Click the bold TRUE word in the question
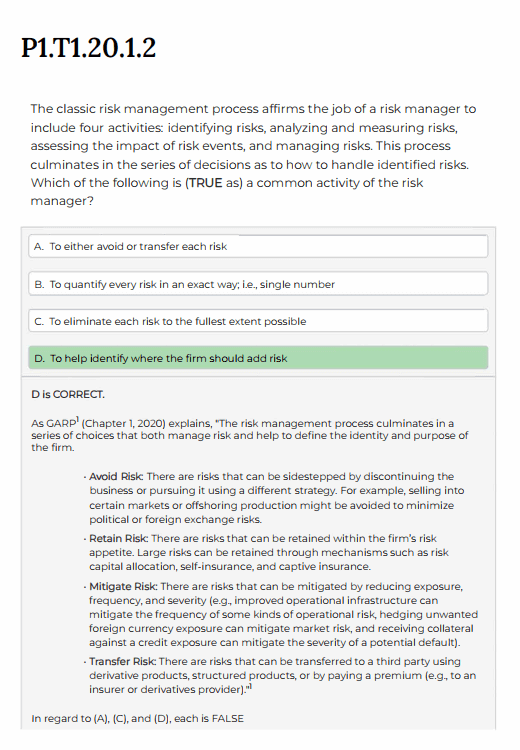 tap(205, 183)
